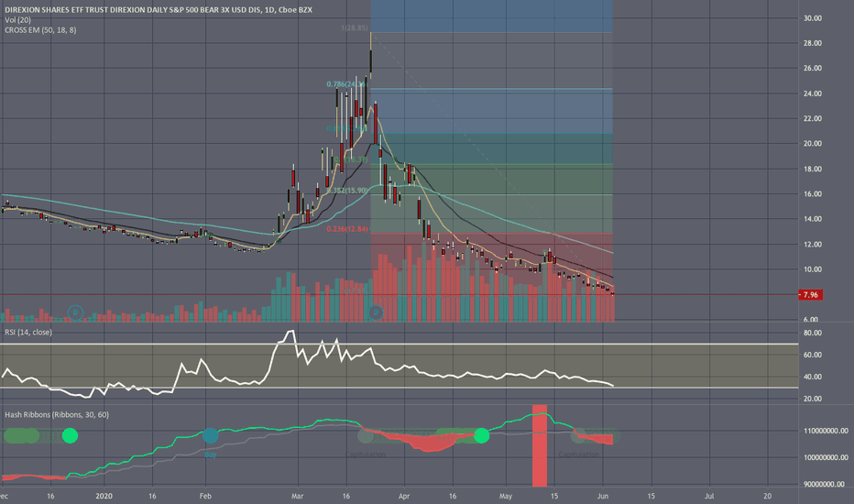Click the Apr label on time axis
Viewport: 854px width, 504px height.
(403, 496)
